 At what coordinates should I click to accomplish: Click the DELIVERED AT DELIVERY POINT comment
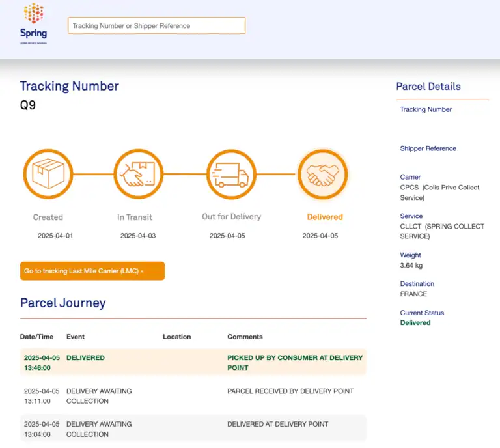click(277, 424)
